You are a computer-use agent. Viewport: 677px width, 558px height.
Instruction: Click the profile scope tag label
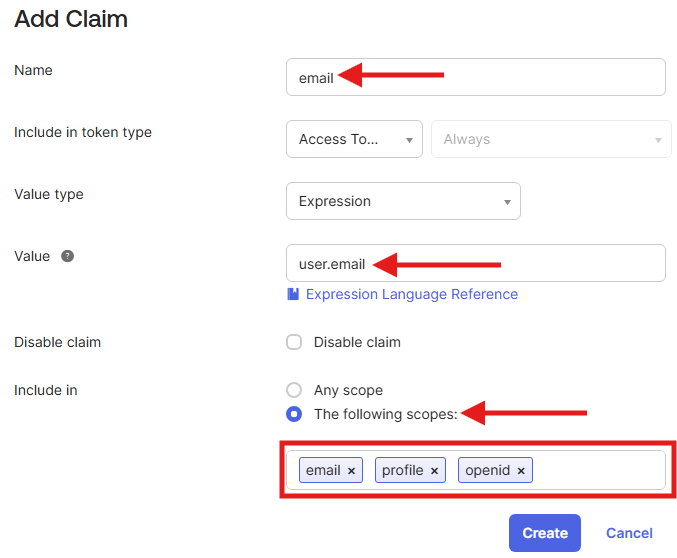pos(403,470)
